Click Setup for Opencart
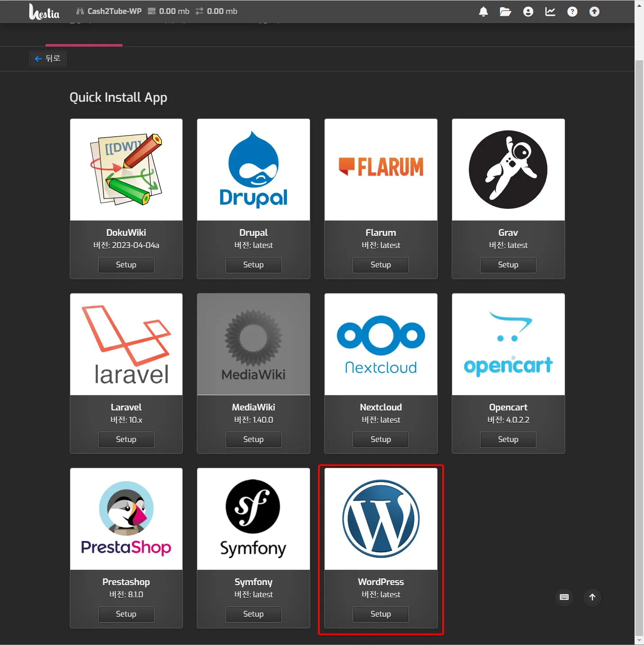The image size is (644, 645). coord(508,439)
